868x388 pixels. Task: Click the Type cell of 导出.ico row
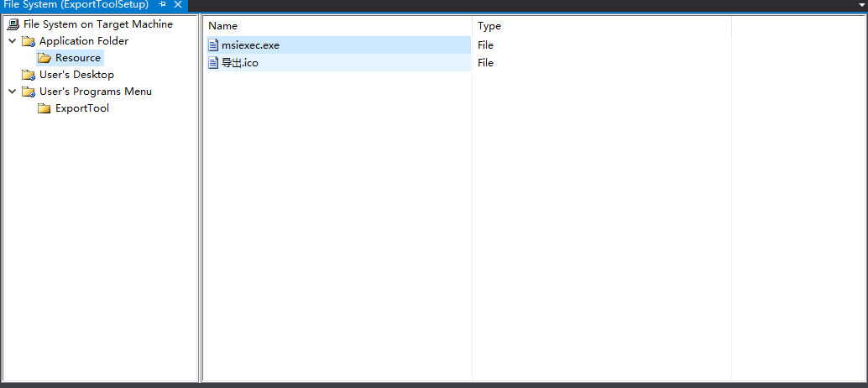[x=485, y=63]
